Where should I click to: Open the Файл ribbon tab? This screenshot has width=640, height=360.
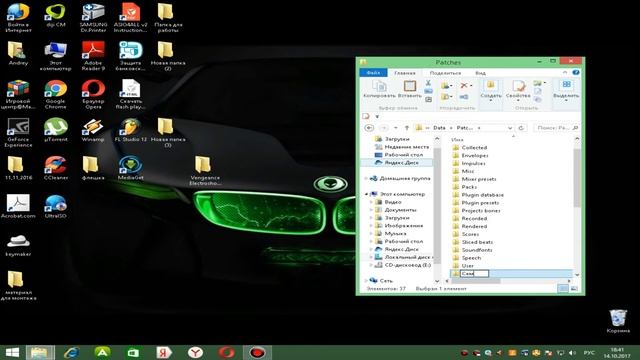373,73
